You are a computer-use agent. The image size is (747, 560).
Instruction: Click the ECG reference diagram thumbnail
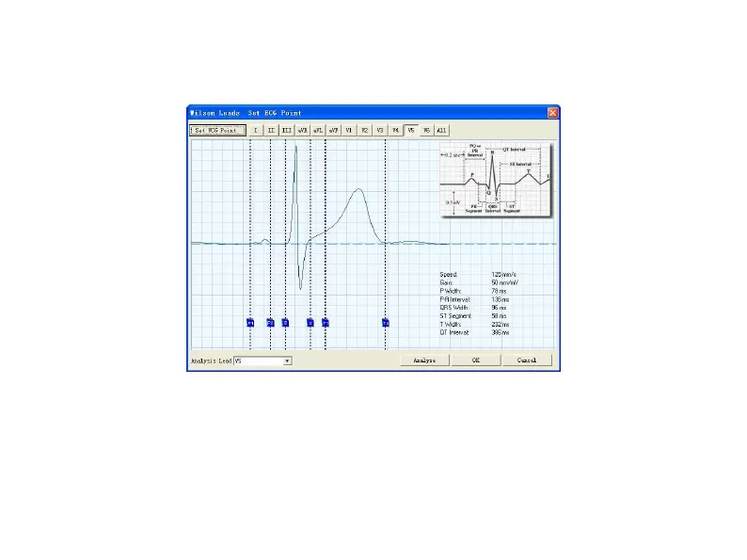(x=495, y=179)
